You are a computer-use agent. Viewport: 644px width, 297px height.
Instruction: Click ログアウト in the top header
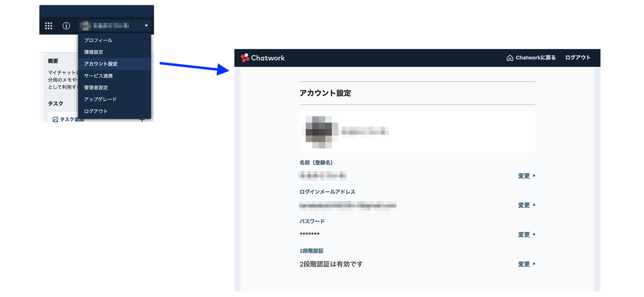[578, 58]
